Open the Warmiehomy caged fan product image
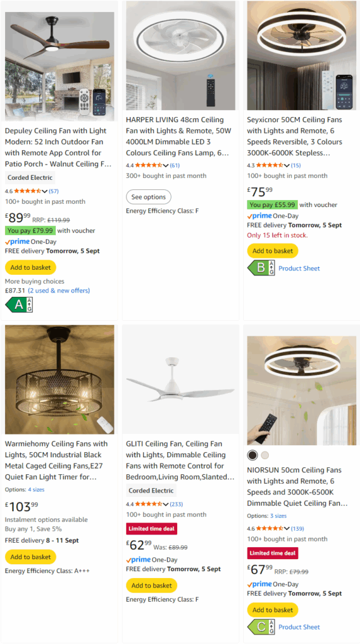 point(60,379)
